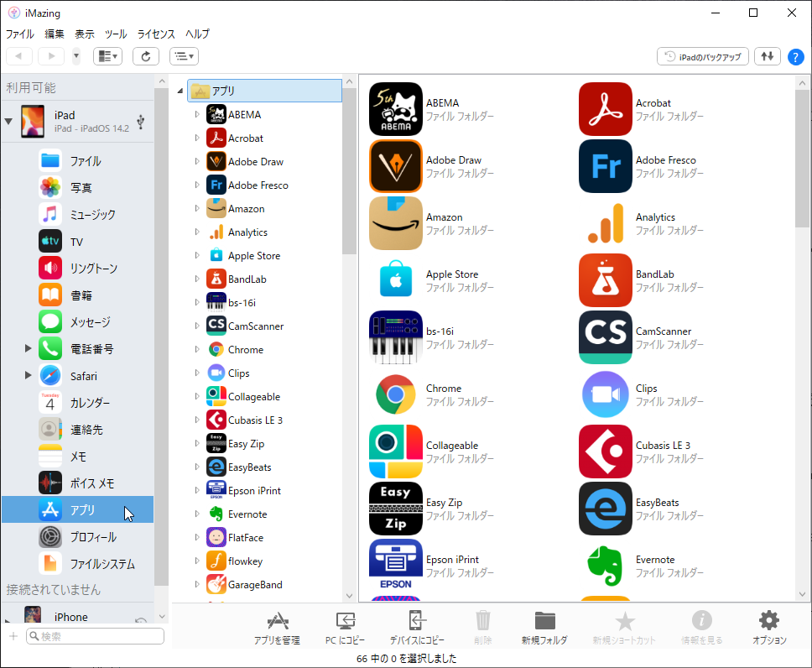The height and width of the screenshot is (668, 812).
Task: Open the ツール menu
Action: click(x=116, y=34)
